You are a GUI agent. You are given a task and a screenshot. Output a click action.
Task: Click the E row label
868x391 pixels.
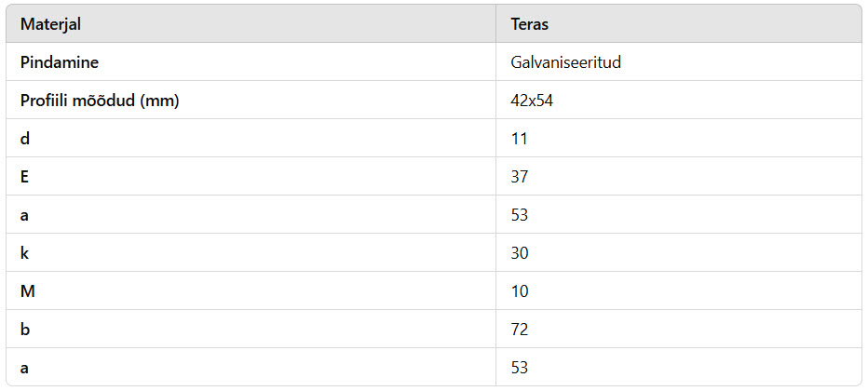[x=24, y=177]
